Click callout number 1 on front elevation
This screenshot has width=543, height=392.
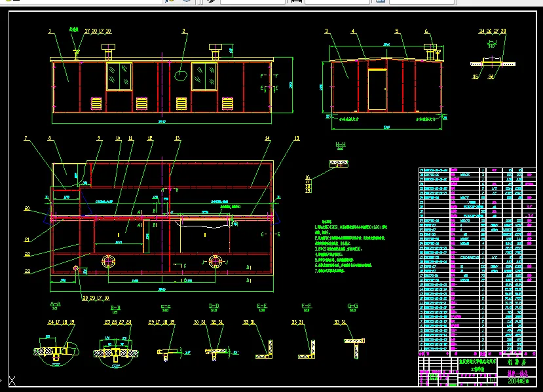point(50,31)
